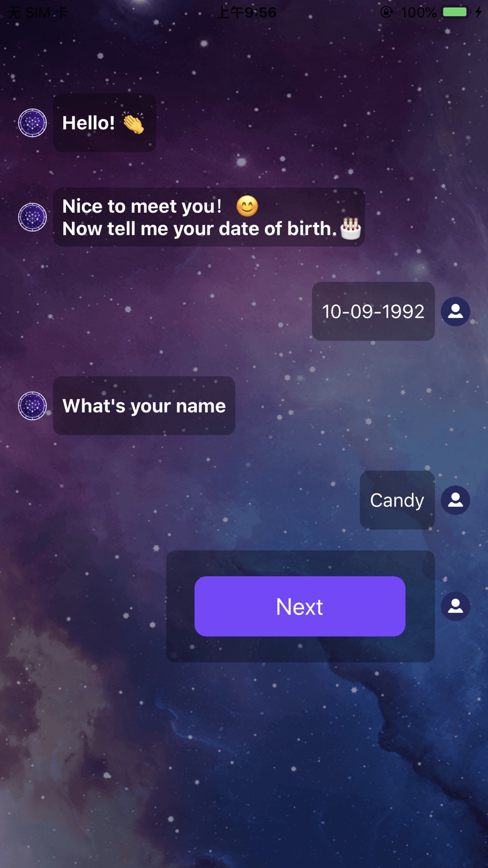Tap the 上午9:56 clock in status bar
The width and height of the screenshot is (488, 868).
(246, 12)
